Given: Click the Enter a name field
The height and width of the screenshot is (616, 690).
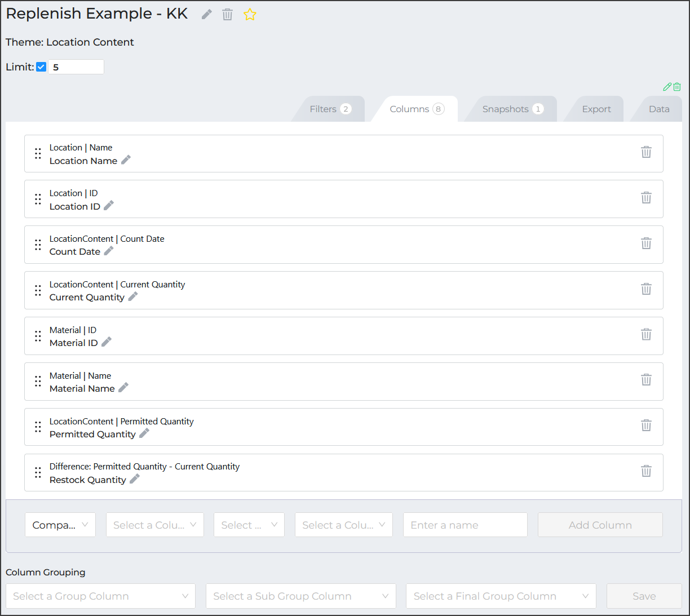Looking at the screenshot, I should tap(465, 525).
